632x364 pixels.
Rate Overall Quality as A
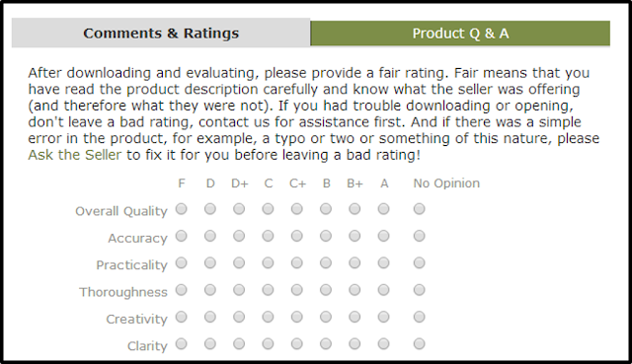point(384,209)
